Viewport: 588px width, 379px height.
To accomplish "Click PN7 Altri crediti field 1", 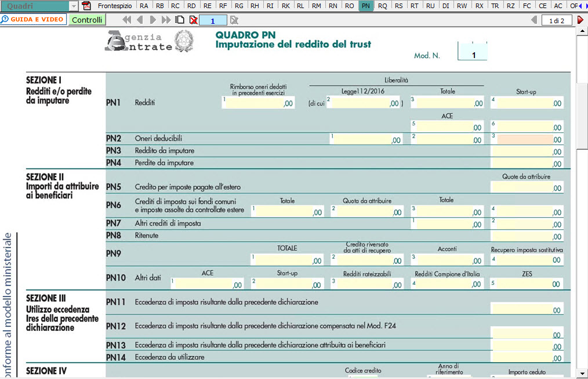I will tap(447, 223).
